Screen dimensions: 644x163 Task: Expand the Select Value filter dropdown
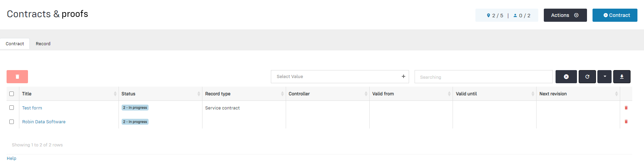click(340, 77)
